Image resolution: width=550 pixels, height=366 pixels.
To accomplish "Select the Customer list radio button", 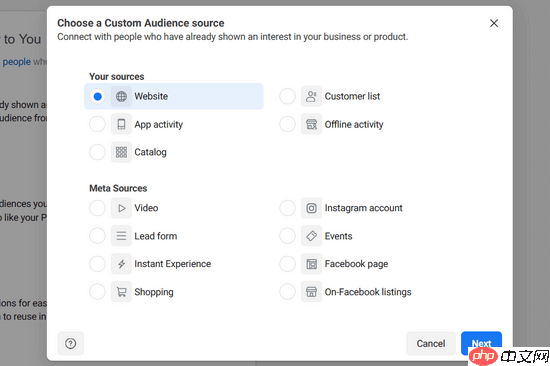I will [x=288, y=96].
